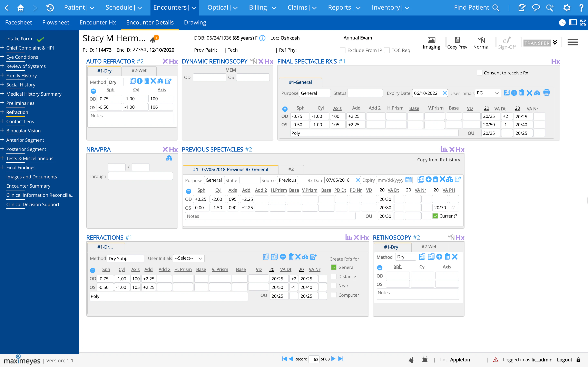The width and height of the screenshot is (588, 367).
Task: Print the Final Spectacle Rx
Action: [x=546, y=93]
